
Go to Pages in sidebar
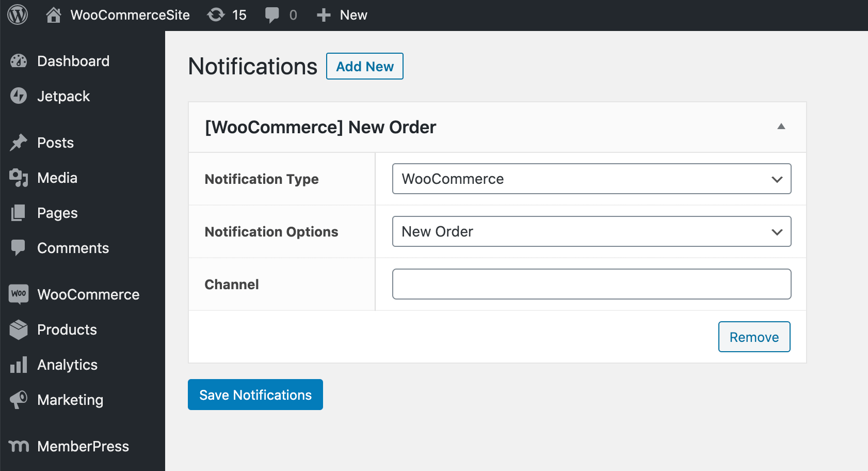(x=57, y=213)
